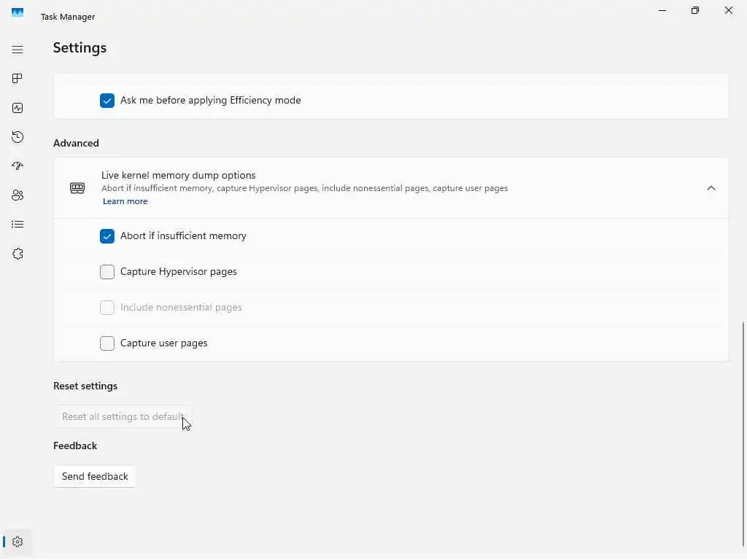Click the Task Manager title bar icon
Viewport: 747px width, 560px height.
[18, 12]
